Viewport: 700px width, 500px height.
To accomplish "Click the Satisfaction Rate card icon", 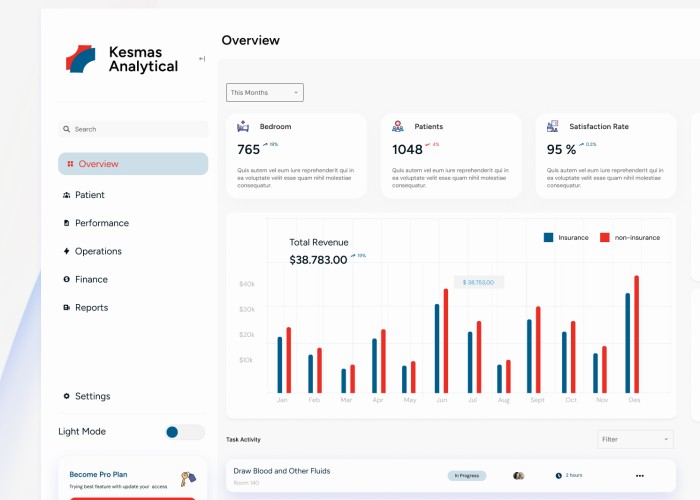I will pos(552,127).
